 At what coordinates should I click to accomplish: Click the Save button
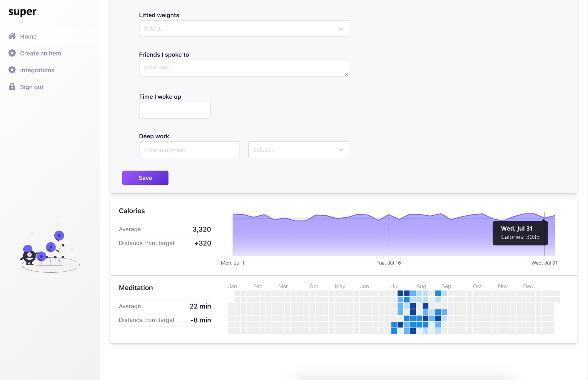coord(145,178)
